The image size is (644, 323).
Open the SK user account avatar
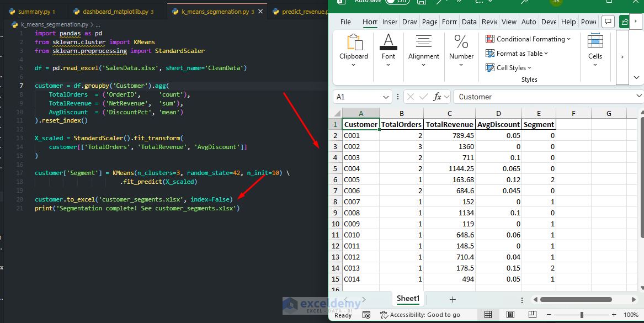coord(556,2)
